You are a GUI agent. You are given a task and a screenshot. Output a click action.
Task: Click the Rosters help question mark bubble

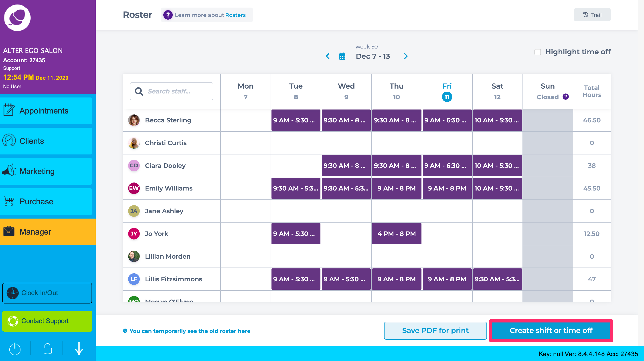(x=168, y=15)
